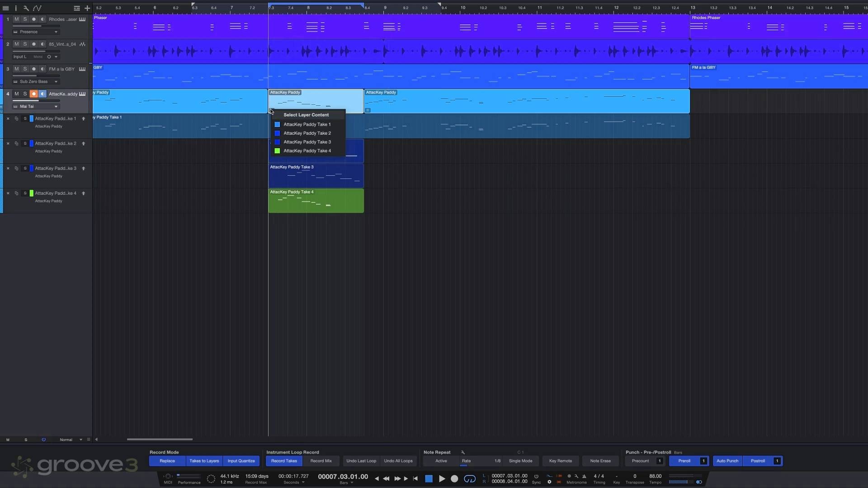The width and height of the screenshot is (868, 488).
Task: Open the Add Track plus icon
Action: click(87, 8)
